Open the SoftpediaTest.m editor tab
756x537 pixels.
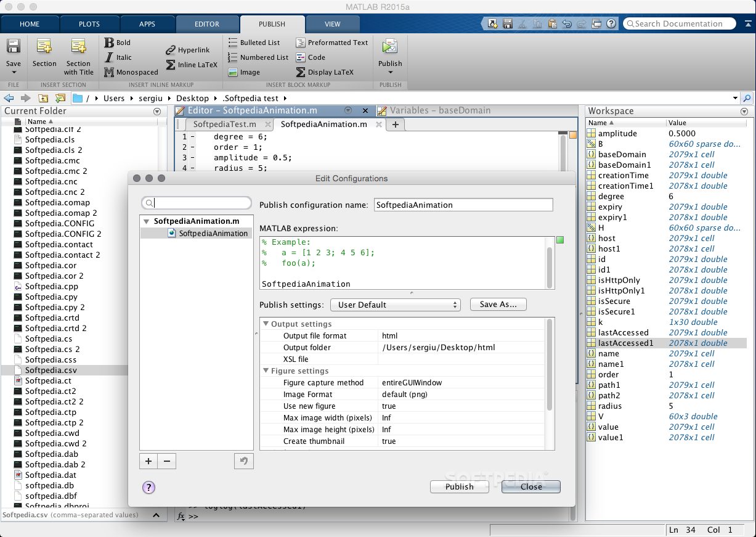[x=224, y=124]
